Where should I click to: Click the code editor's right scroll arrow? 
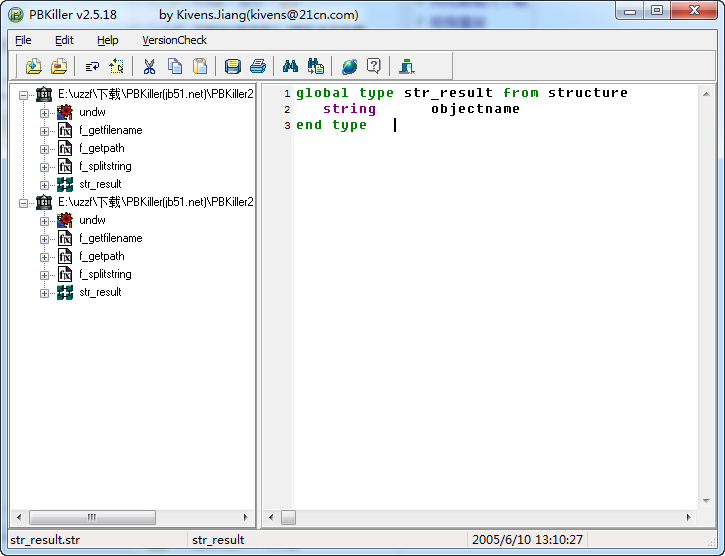coord(687,517)
